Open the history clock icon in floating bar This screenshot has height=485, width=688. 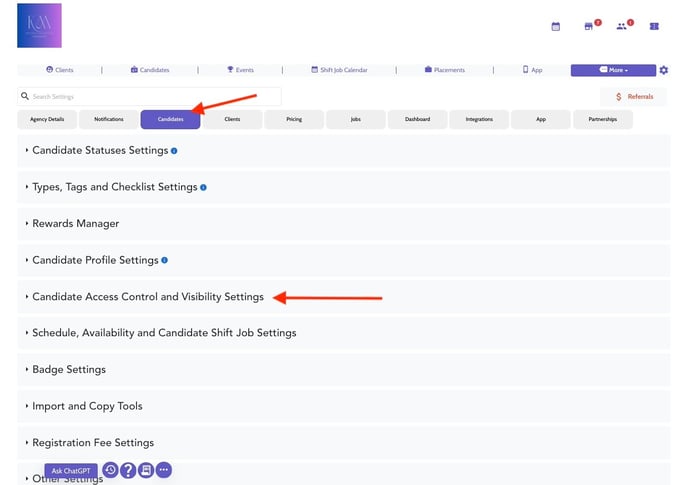[x=111, y=470]
